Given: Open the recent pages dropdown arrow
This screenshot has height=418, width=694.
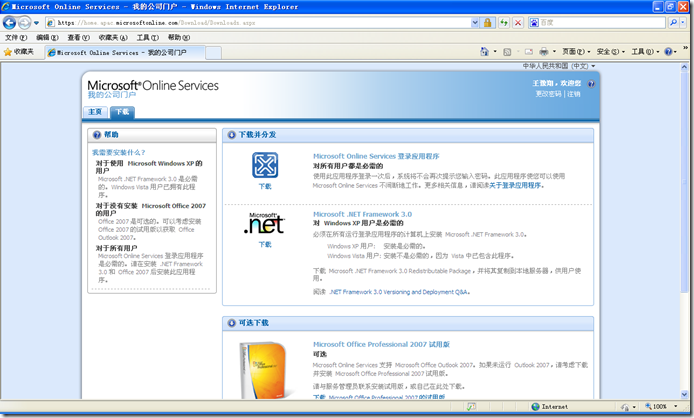Looking at the screenshot, I should pos(36,23).
